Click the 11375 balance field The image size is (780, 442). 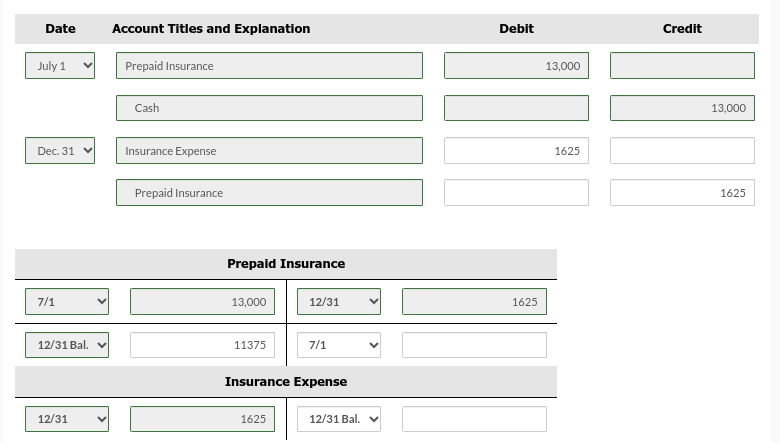202,345
